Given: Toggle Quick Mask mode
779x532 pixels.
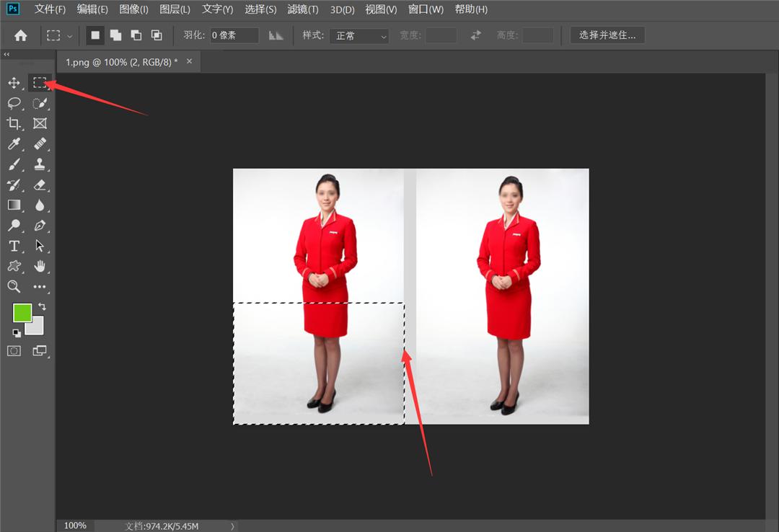Looking at the screenshot, I should [14, 351].
